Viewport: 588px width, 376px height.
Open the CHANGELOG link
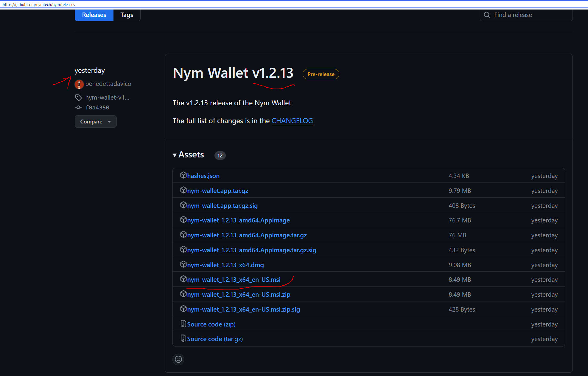[292, 121]
